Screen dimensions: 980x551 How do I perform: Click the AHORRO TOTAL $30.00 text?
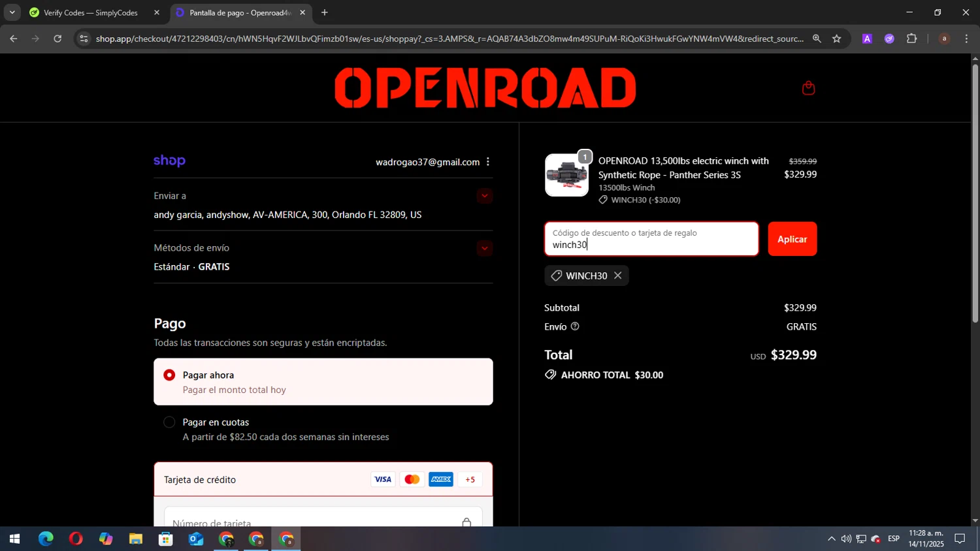pos(612,375)
